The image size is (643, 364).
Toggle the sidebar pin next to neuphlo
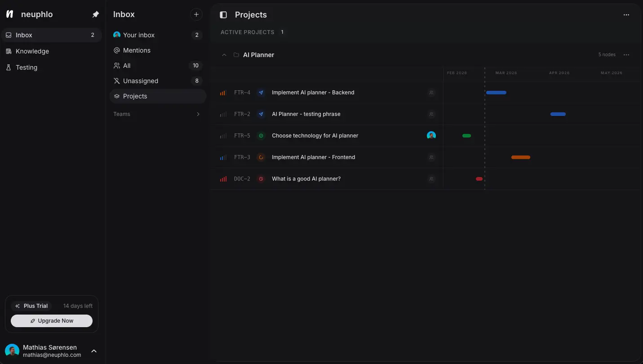point(95,14)
